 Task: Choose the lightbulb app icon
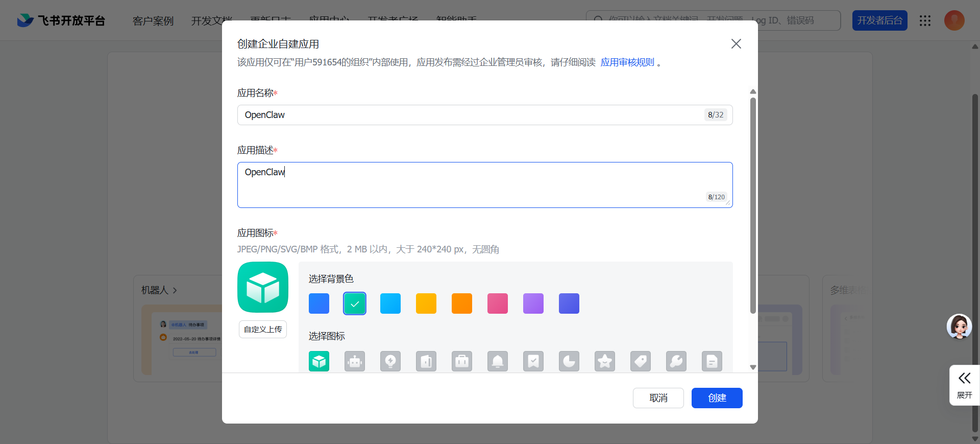tap(390, 361)
